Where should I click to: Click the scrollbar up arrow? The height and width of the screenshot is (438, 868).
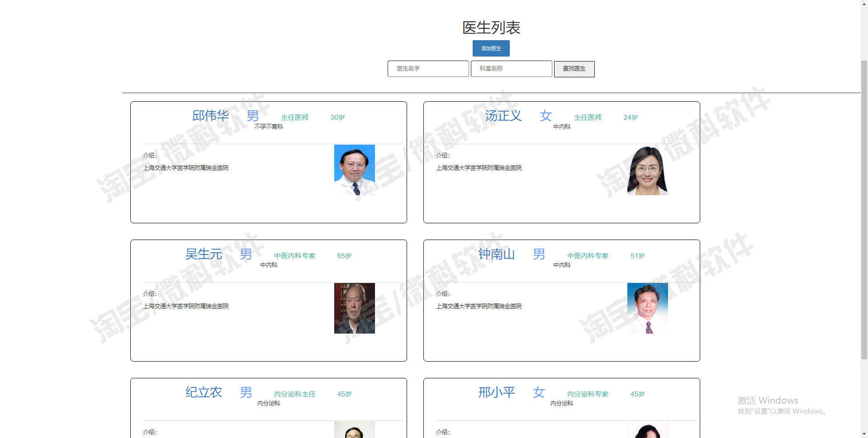pos(864,4)
